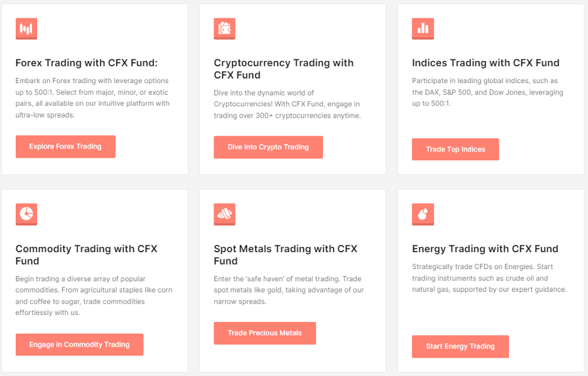Click the Energies CFDs description paragraph

(489, 278)
